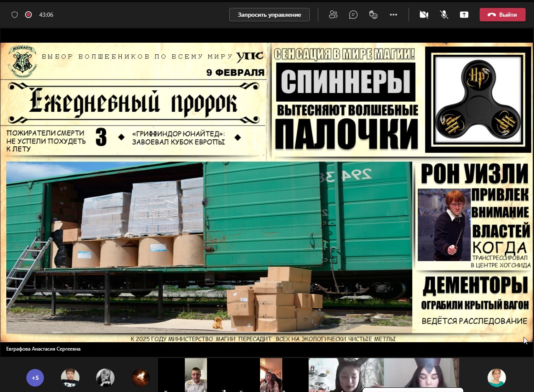Click the Запросить управление button

point(269,15)
